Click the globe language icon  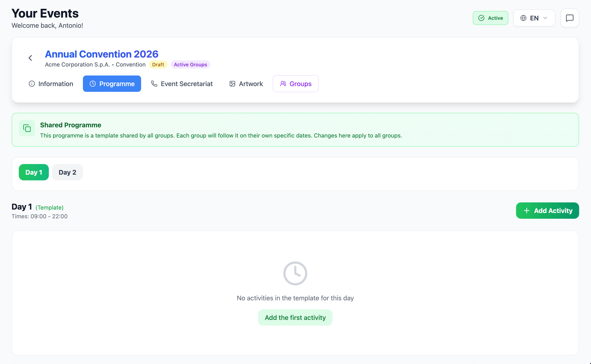[523, 18]
